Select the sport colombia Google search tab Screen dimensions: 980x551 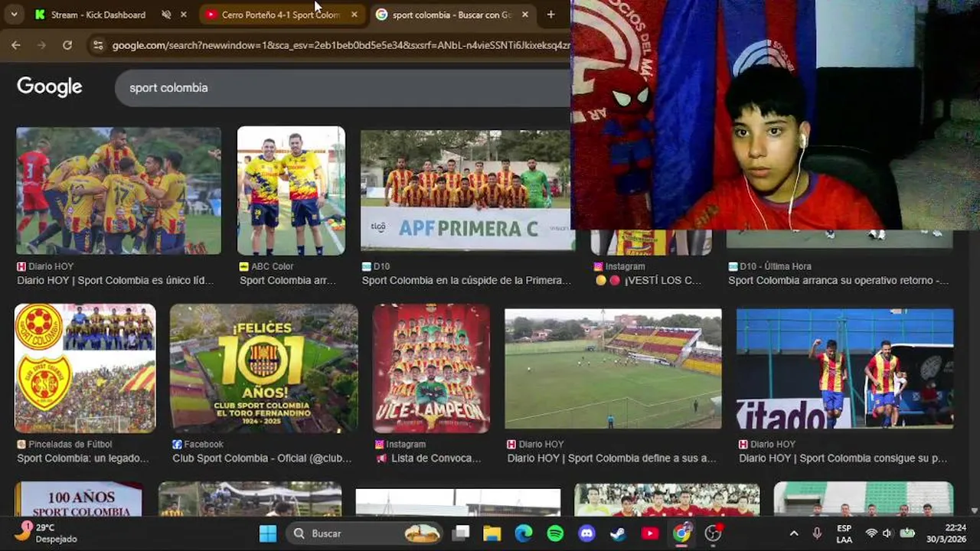tap(452, 15)
